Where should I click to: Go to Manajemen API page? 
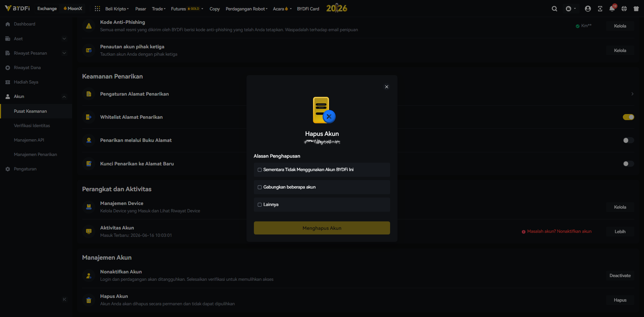click(29, 140)
